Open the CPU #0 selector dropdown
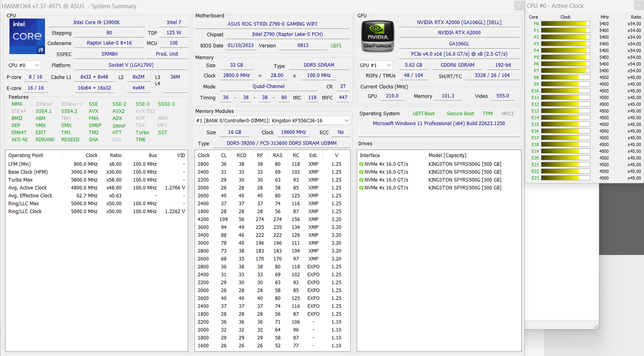The image size is (644, 356). click(24, 65)
